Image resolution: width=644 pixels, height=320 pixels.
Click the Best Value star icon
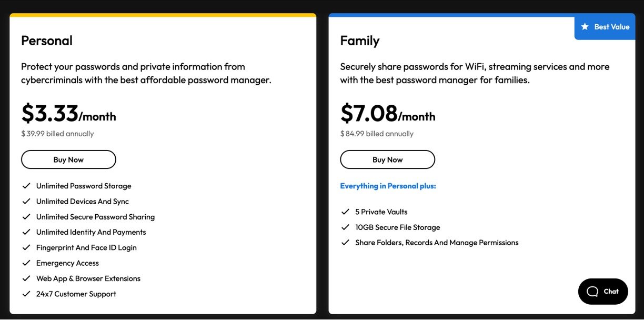coord(585,27)
